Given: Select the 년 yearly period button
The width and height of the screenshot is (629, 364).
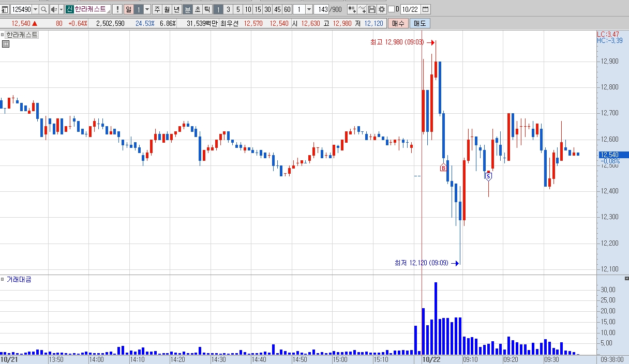Looking at the screenshot, I should [x=177, y=9].
